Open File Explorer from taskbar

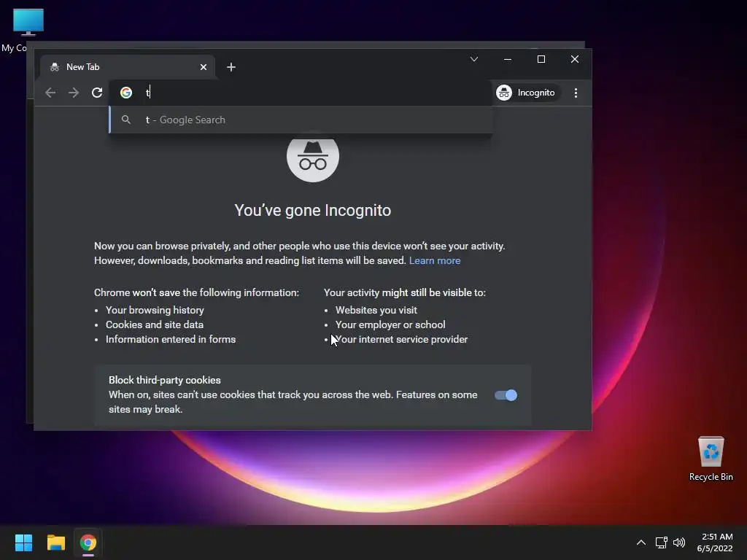tap(55, 542)
